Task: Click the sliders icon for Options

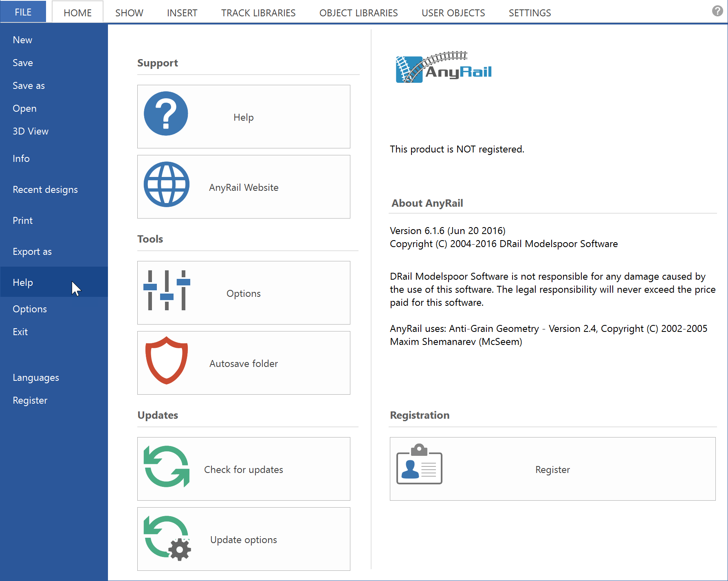Action: 167,290
